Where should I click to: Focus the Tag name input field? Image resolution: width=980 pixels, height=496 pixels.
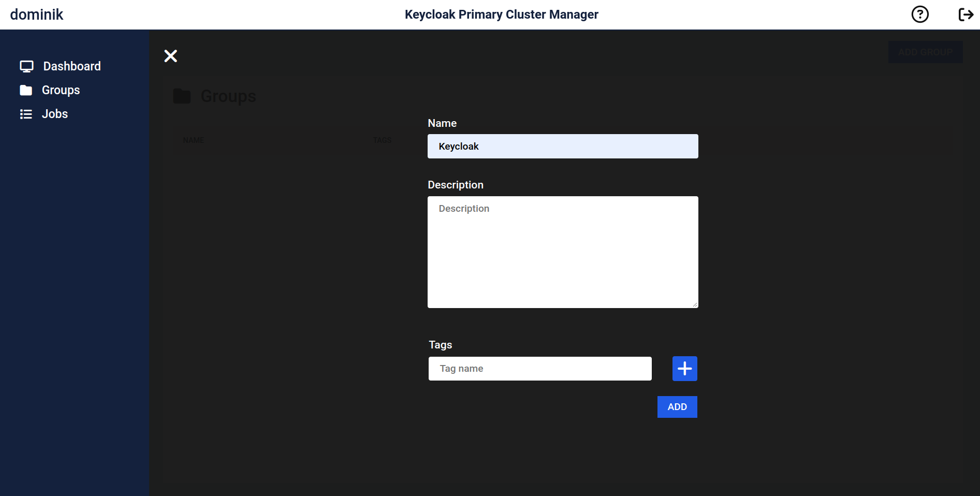click(539, 368)
